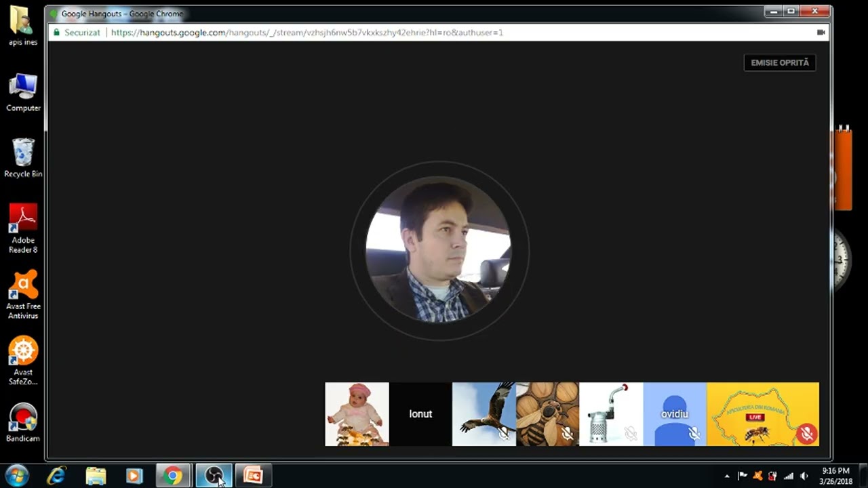Maximize the Google Hangouts Chrome window
Viewport: 868px width, 488px height.
tap(791, 11)
